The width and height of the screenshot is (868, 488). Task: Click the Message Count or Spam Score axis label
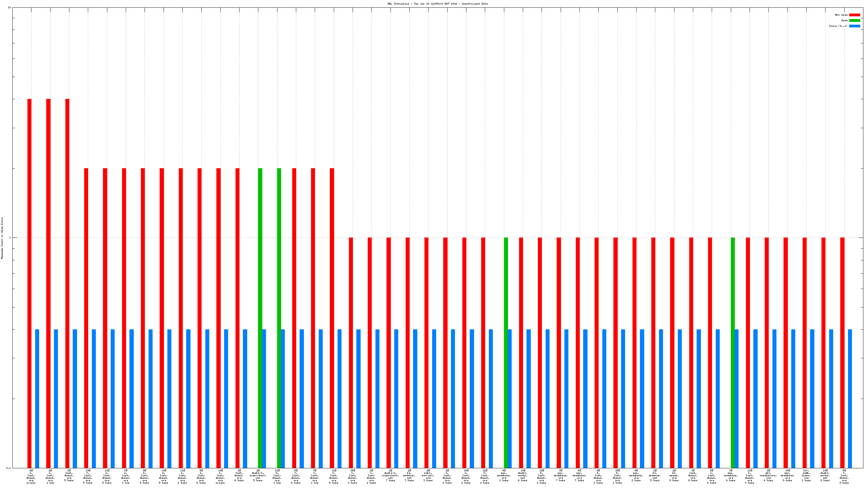(x=2, y=238)
